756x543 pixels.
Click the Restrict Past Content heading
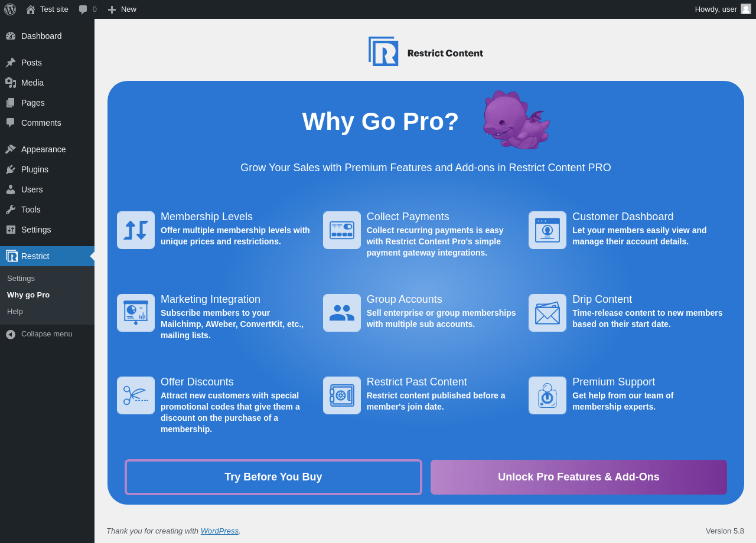pyautogui.click(x=417, y=382)
